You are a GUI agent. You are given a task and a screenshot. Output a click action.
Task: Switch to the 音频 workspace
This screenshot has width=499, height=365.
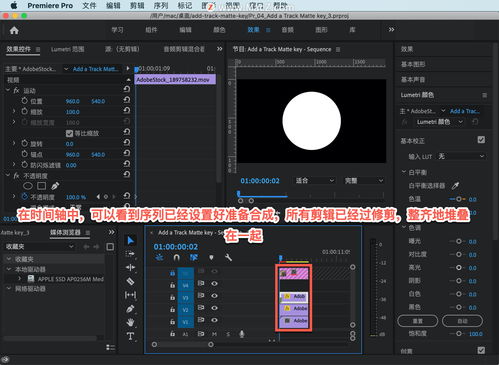click(x=287, y=30)
